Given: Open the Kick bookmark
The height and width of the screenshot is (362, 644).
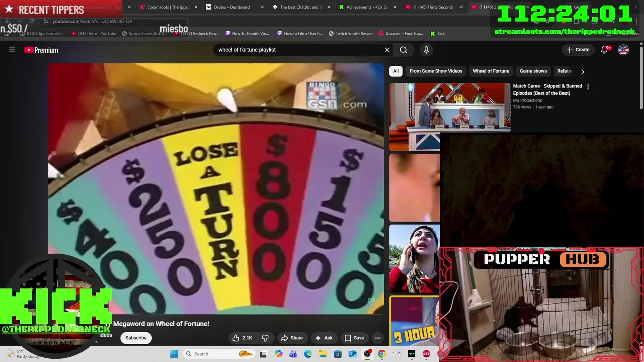Looking at the screenshot, I should point(437,33).
